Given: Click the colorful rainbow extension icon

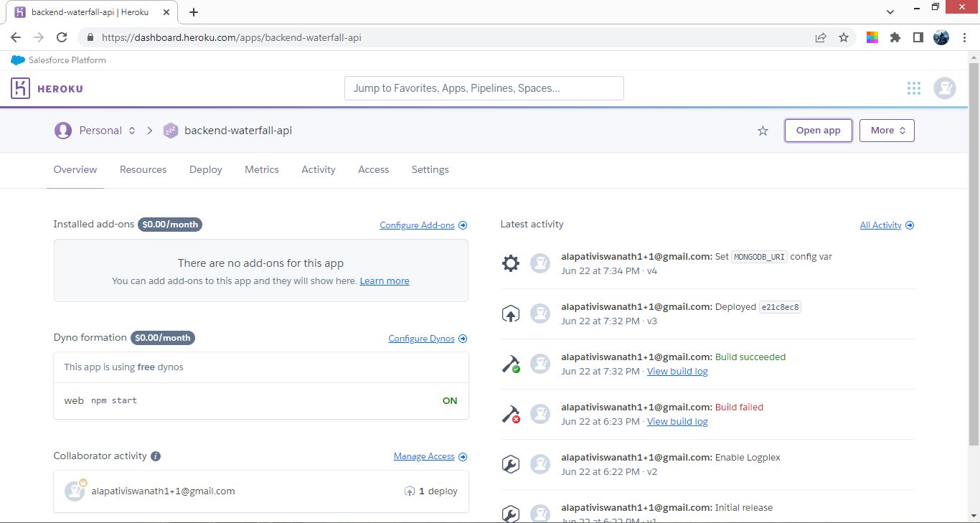Looking at the screenshot, I should pos(872,37).
